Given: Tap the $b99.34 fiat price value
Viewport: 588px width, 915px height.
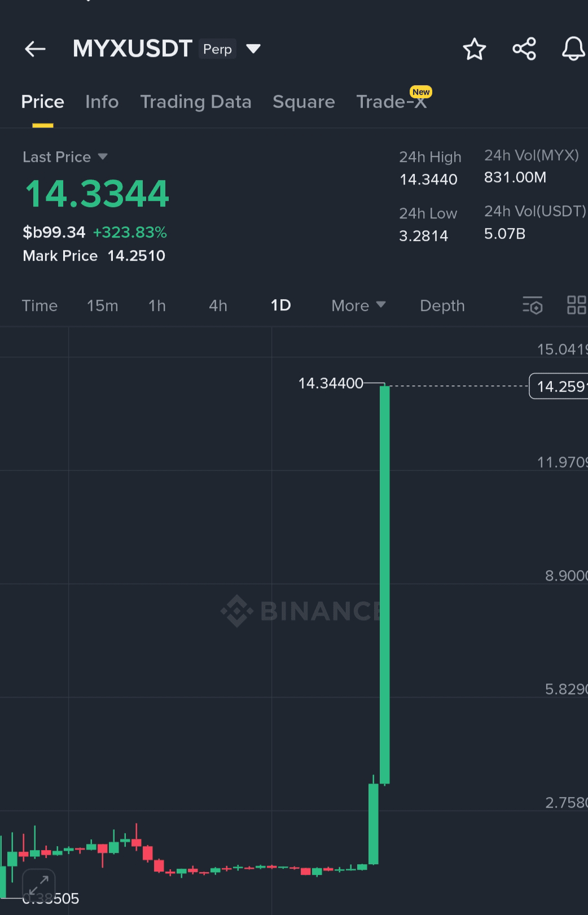Looking at the screenshot, I should [54, 232].
